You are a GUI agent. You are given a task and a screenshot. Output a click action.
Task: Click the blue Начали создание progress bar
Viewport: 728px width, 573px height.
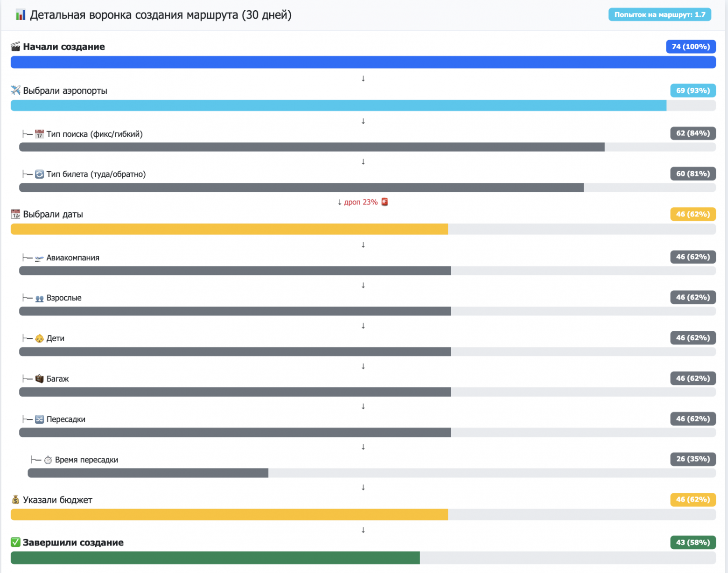[363, 62]
